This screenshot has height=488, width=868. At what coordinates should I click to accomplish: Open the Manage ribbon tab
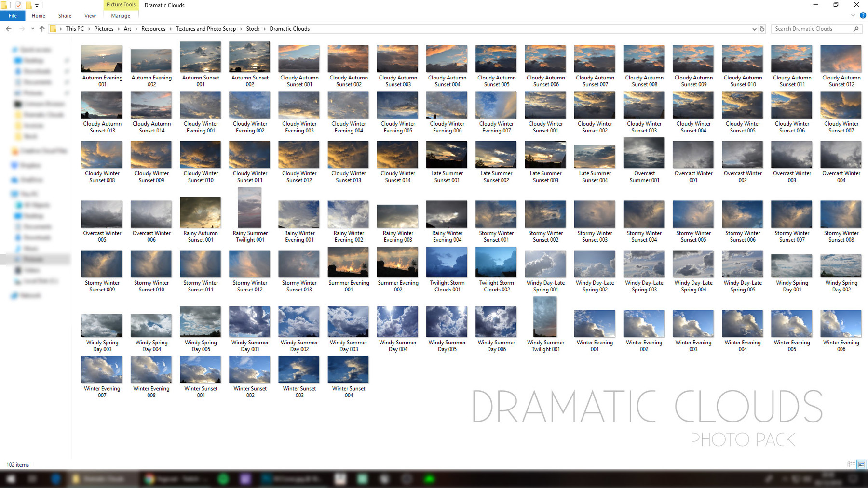tap(121, 16)
